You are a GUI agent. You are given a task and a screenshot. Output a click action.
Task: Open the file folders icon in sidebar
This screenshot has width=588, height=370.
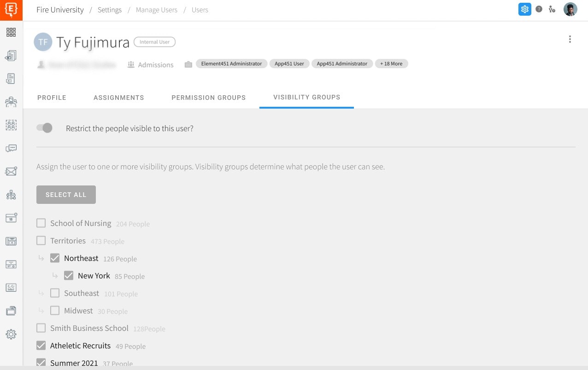(x=11, y=311)
